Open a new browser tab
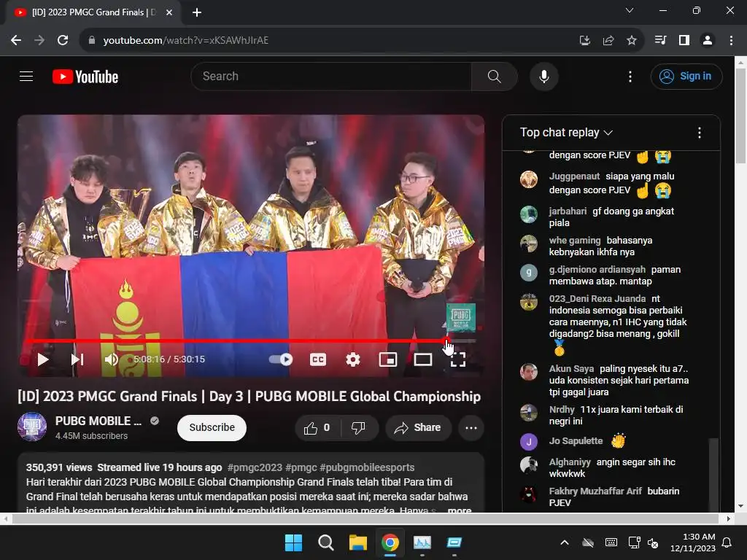This screenshot has height=560, width=747. pos(197,13)
